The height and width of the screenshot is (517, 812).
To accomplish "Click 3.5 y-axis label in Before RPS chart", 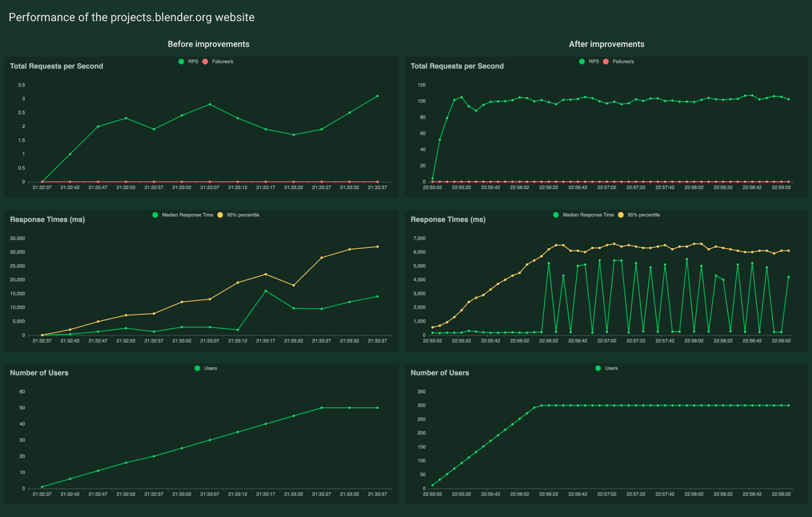I will [x=21, y=85].
